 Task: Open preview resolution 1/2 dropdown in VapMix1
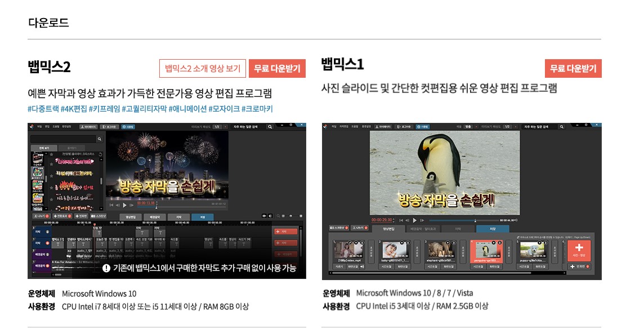point(510,127)
